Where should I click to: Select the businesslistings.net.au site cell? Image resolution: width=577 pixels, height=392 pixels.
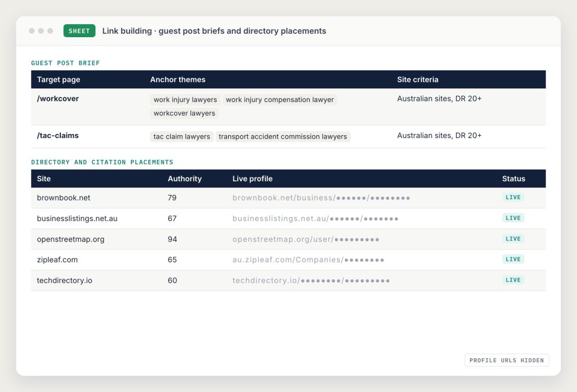pyautogui.click(x=77, y=219)
